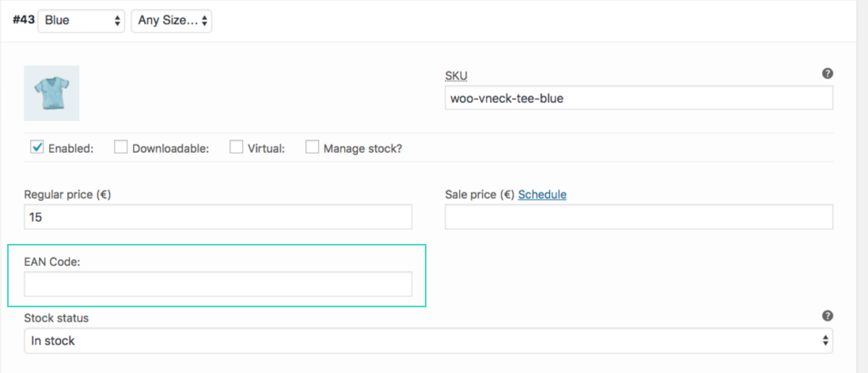This screenshot has height=373, width=868.
Task: Check the Manage stock? checkbox
Action: pos(312,147)
